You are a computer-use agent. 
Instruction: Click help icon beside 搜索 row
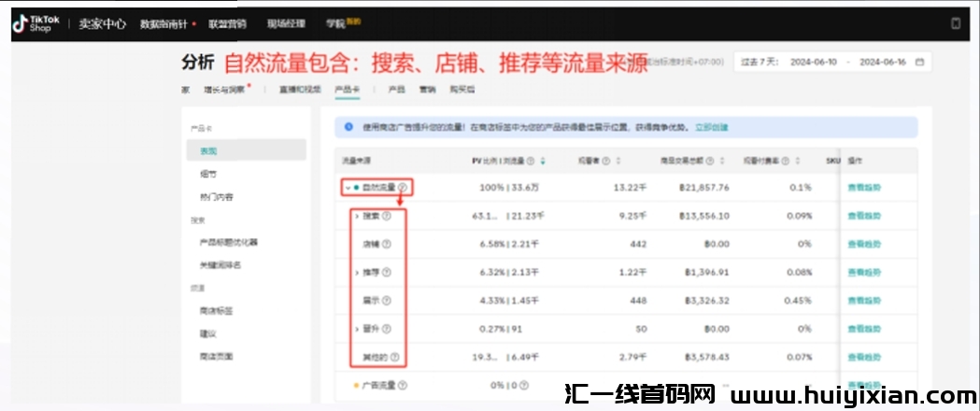pos(386,216)
